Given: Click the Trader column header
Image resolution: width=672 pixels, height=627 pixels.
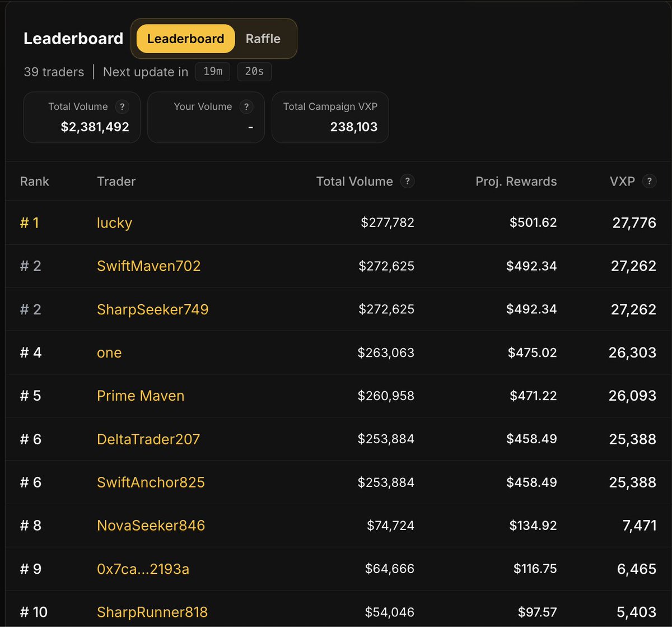Looking at the screenshot, I should coord(116,181).
